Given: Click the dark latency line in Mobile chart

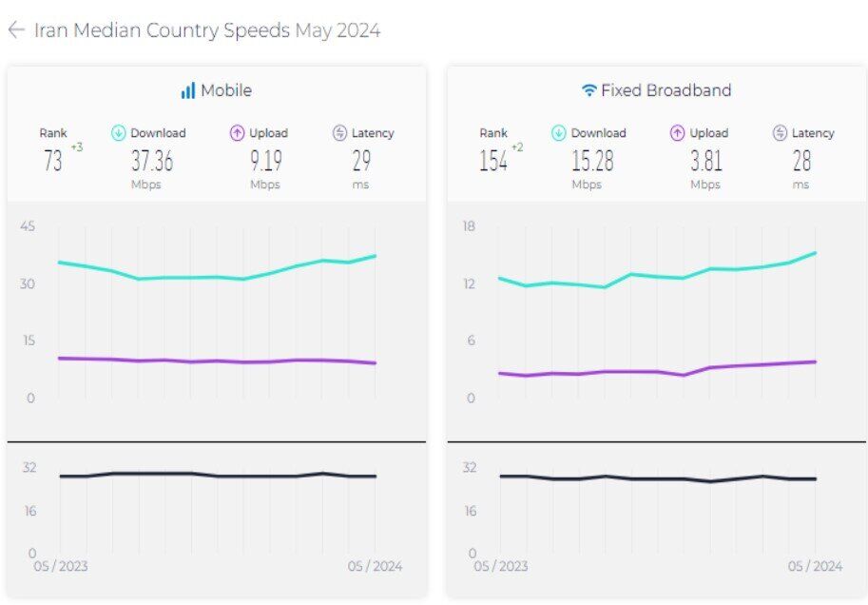Looking at the screenshot, I should pos(217,475).
